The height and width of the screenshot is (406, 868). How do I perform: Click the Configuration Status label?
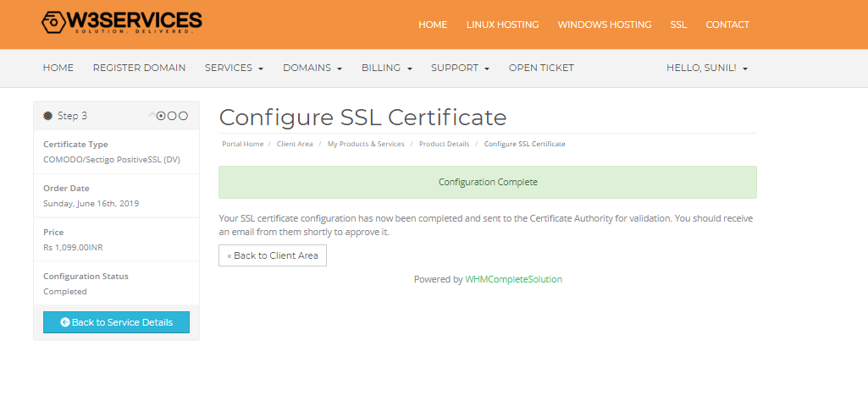coord(86,276)
